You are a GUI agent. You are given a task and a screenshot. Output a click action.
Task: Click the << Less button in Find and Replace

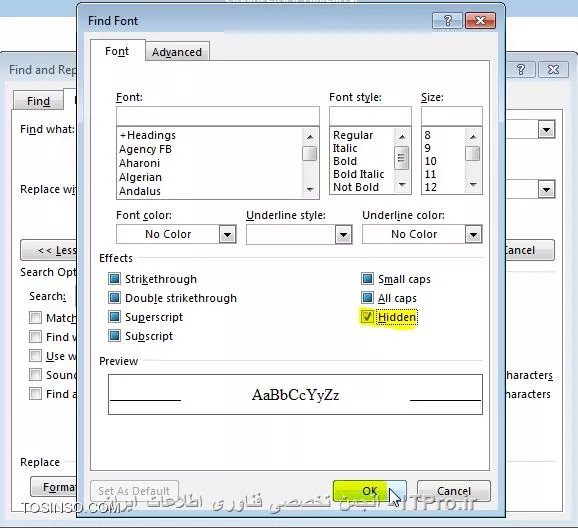[49, 250]
